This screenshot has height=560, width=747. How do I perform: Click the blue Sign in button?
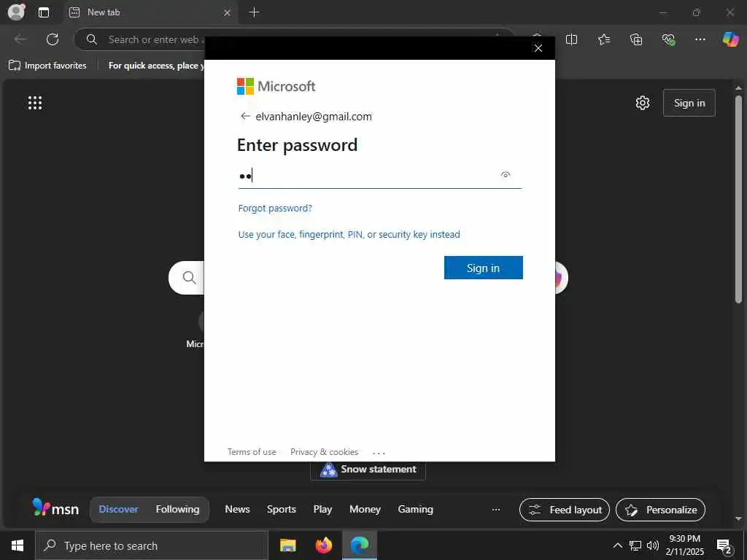[x=483, y=268]
